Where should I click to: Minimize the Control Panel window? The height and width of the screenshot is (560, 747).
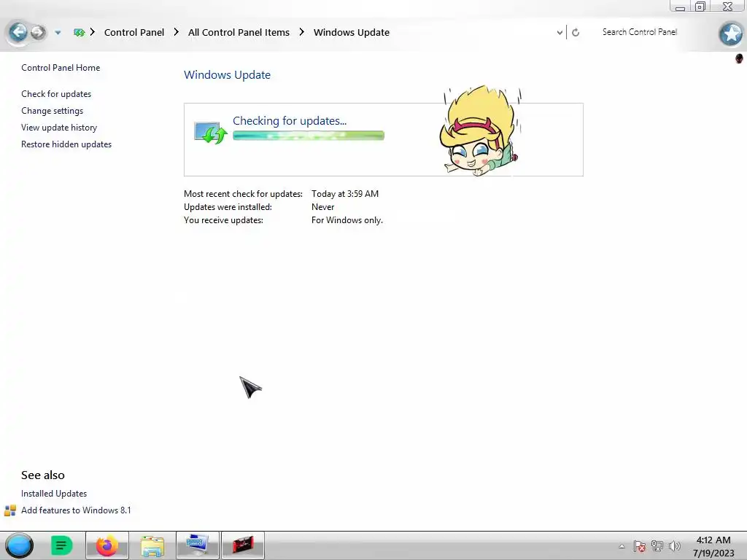pos(681,7)
